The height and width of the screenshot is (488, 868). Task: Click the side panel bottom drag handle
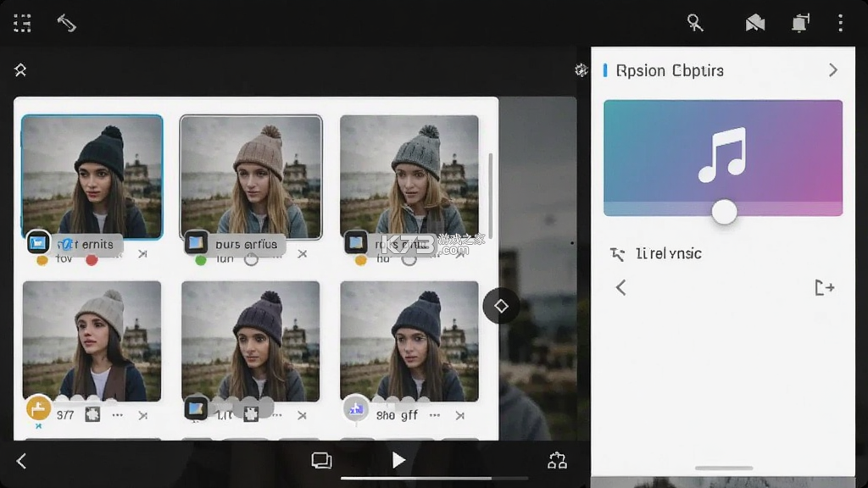click(x=724, y=468)
